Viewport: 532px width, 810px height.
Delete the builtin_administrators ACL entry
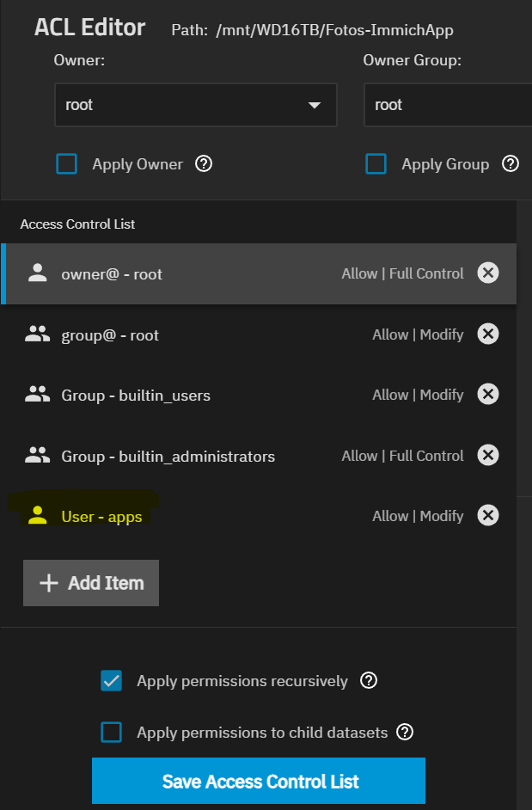tap(487, 456)
